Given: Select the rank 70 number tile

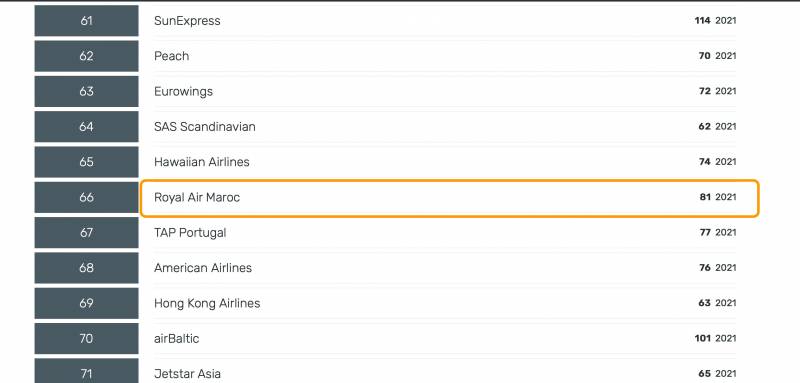Looking at the screenshot, I should click(x=86, y=339).
